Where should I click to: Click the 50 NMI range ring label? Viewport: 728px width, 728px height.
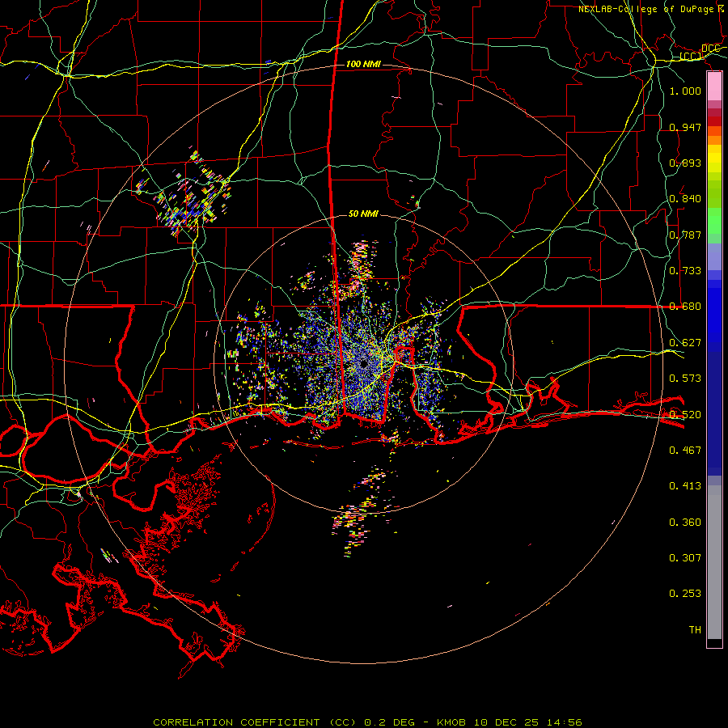coord(363,214)
